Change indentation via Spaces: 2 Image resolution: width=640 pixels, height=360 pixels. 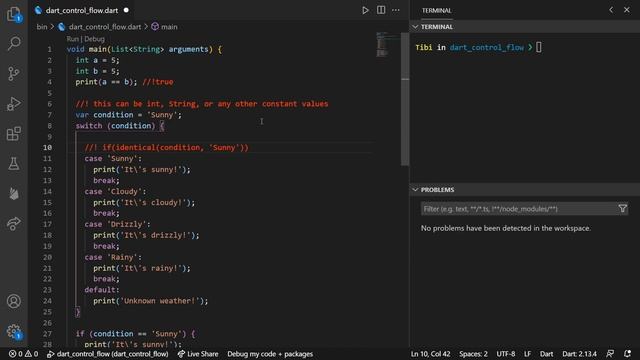[x=473, y=354]
